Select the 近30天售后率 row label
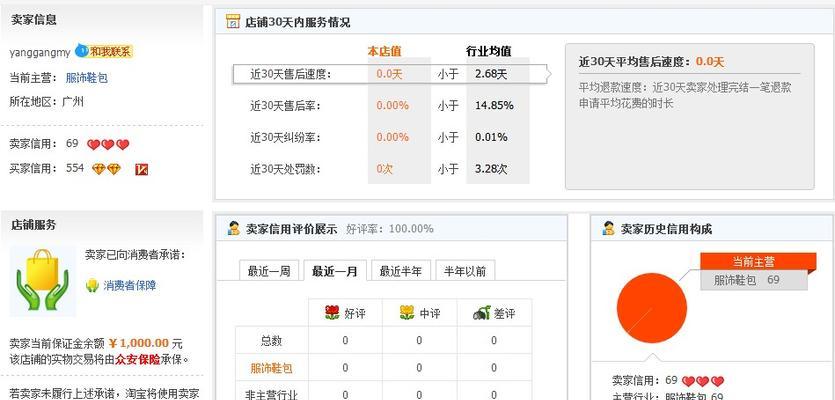Image resolution: width=835 pixels, height=400 pixels. coord(285,106)
